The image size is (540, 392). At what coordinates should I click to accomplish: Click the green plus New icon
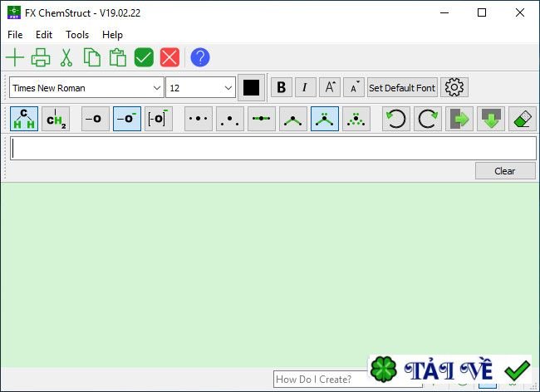pos(15,57)
